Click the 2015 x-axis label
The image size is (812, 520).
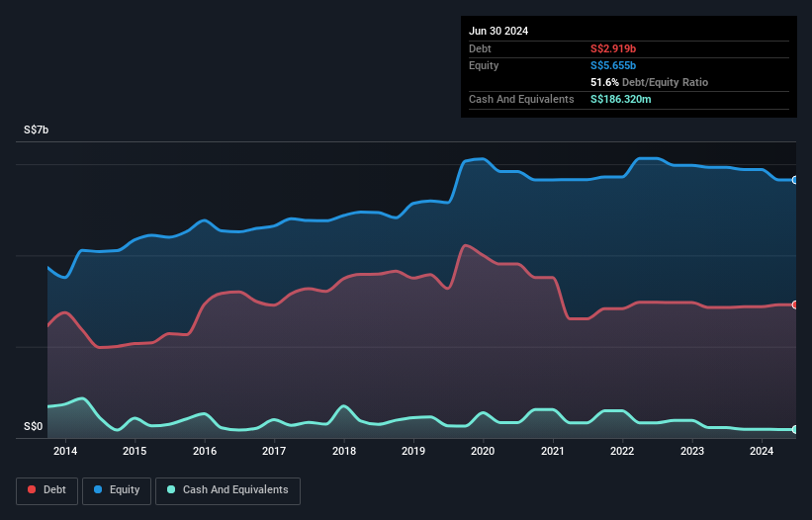[135, 451]
